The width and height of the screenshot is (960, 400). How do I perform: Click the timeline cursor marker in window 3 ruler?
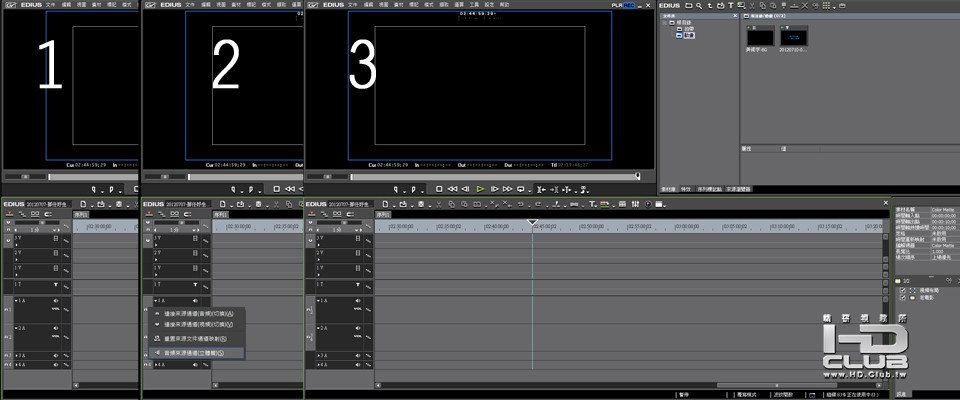pyautogui.click(x=532, y=222)
